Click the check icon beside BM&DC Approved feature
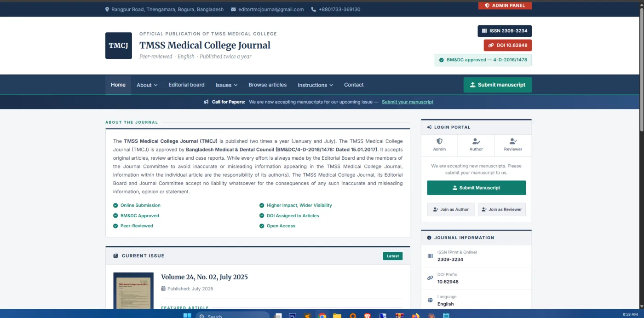This screenshot has height=318, width=644. (x=115, y=215)
